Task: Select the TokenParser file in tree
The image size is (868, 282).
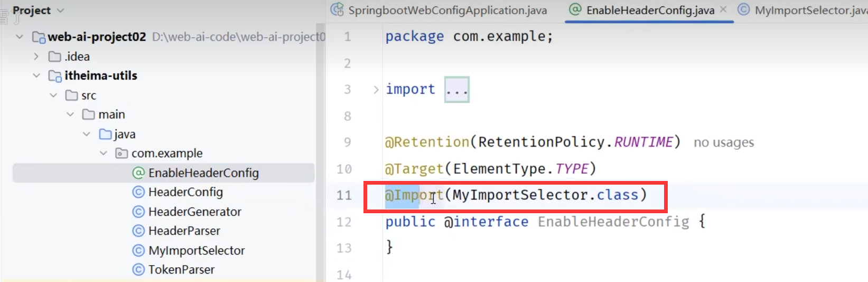Action: [181, 270]
